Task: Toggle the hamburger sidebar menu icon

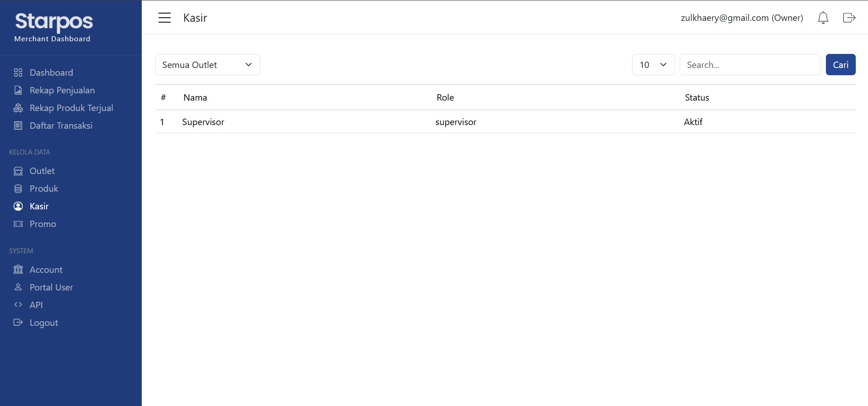Action: tap(164, 18)
